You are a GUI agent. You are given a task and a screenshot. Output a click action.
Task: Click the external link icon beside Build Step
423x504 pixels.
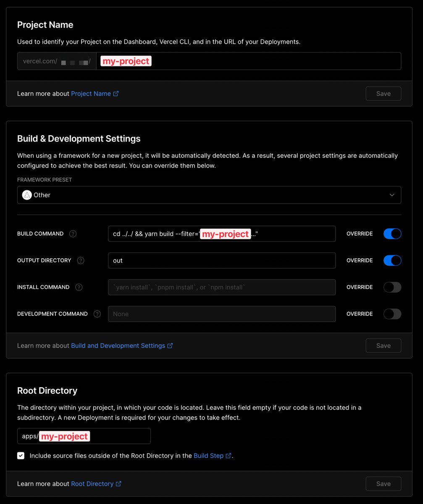(229, 456)
